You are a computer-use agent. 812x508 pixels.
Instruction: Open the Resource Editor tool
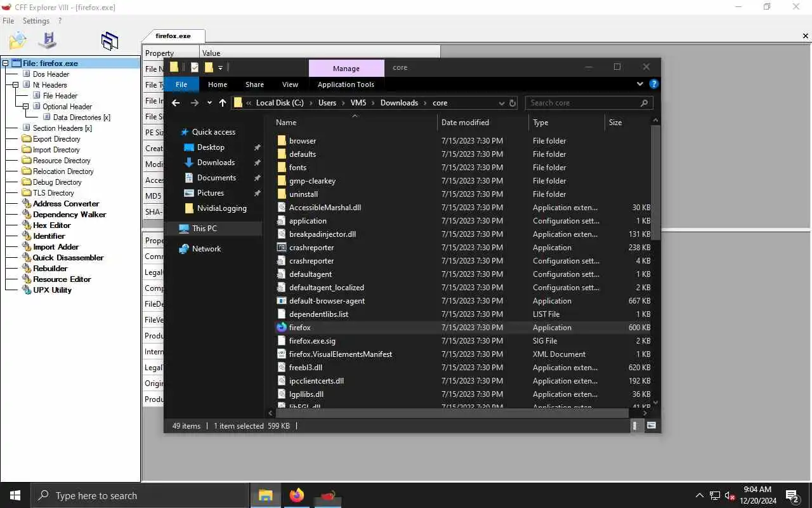62,279
